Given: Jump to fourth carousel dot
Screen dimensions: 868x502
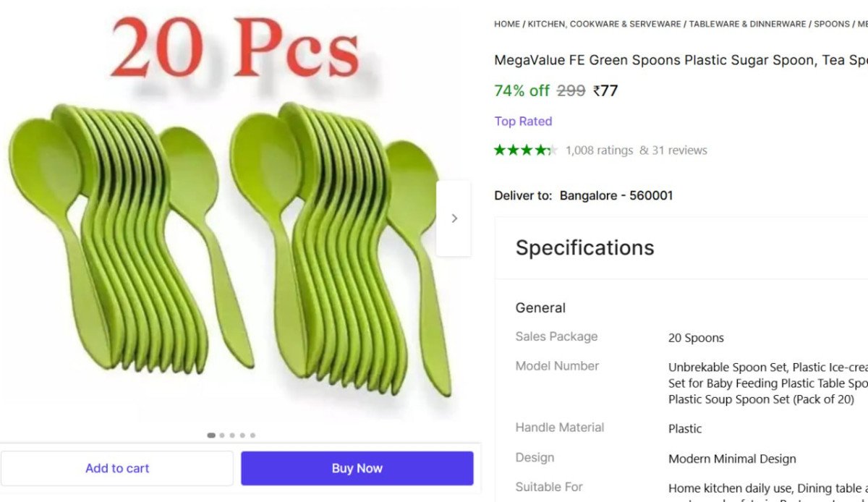Looking at the screenshot, I should (x=242, y=435).
